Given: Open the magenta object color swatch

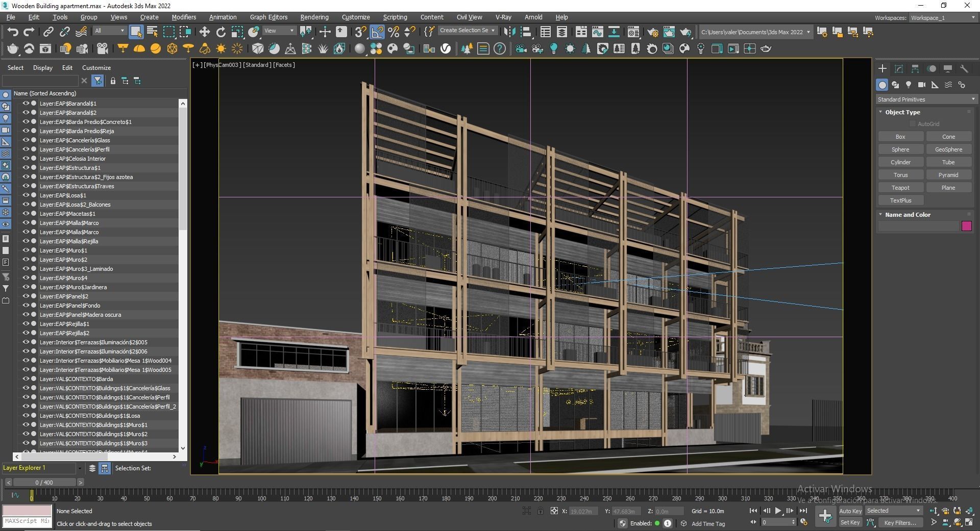Looking at the screenshot, I should 966,226.
